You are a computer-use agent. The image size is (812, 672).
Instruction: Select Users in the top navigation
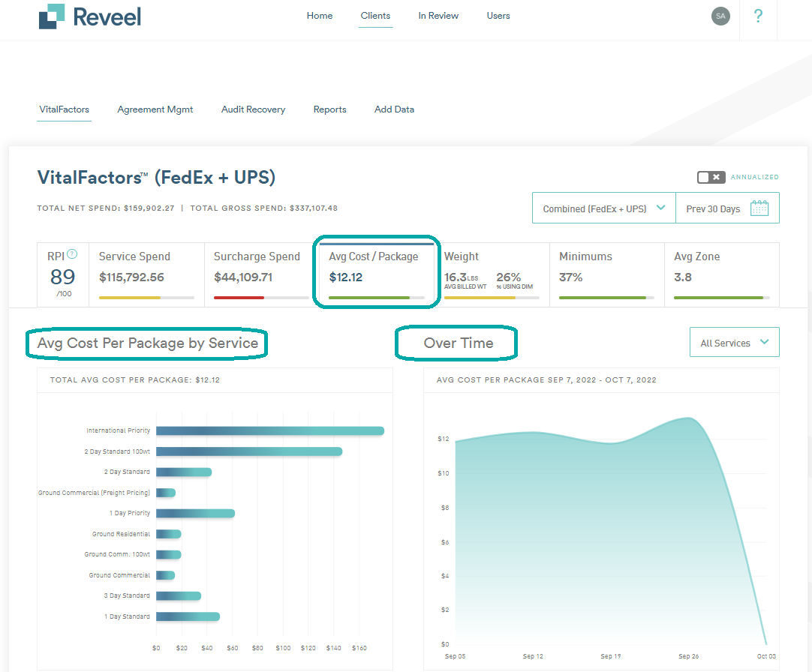[498, 16]
